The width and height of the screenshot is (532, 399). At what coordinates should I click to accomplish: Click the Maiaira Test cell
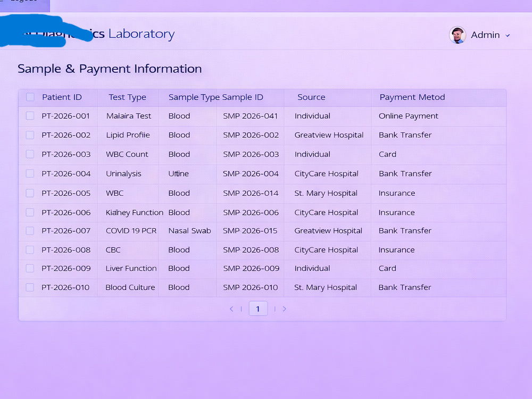pos(129,116)
